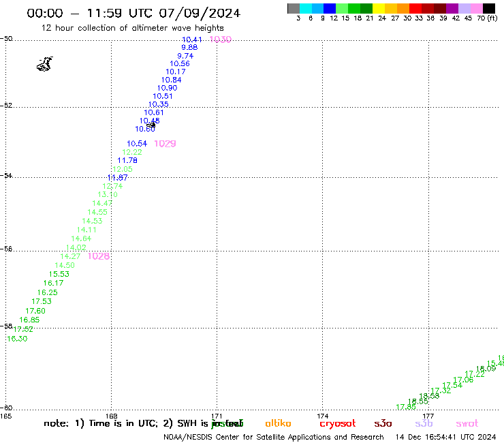Click the lavender s3b legend label
This screenshot has width=504, height=443.
pos(424,423)
